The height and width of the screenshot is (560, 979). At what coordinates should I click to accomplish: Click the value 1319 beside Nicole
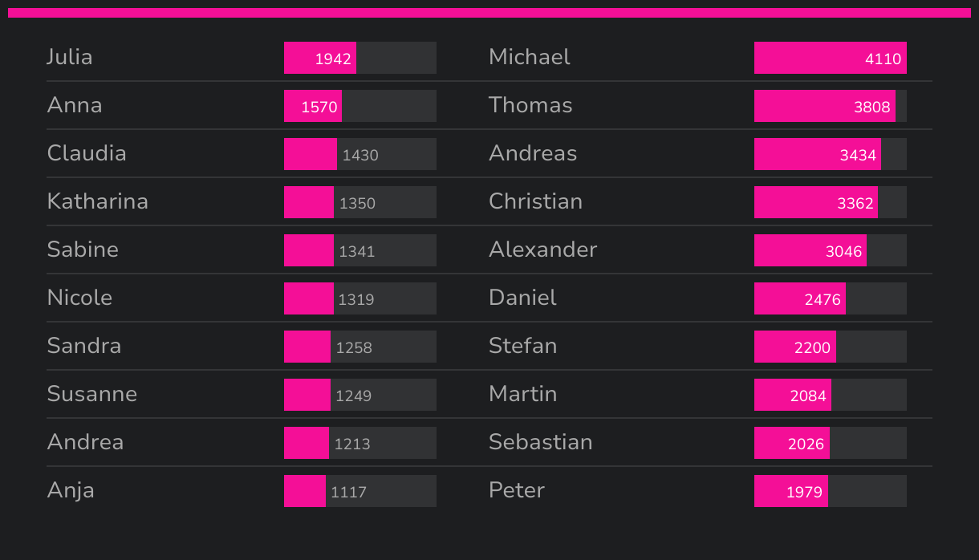coord(356,299)
